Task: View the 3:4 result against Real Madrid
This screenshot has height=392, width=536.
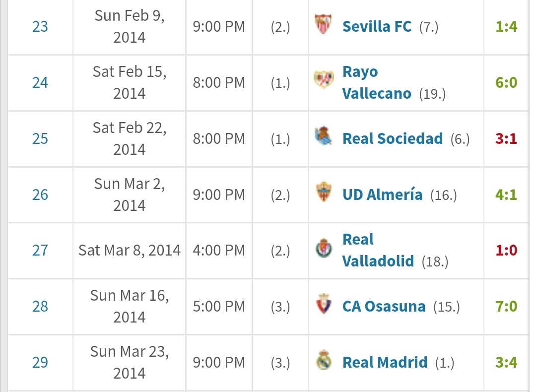Action: (506, 362)
